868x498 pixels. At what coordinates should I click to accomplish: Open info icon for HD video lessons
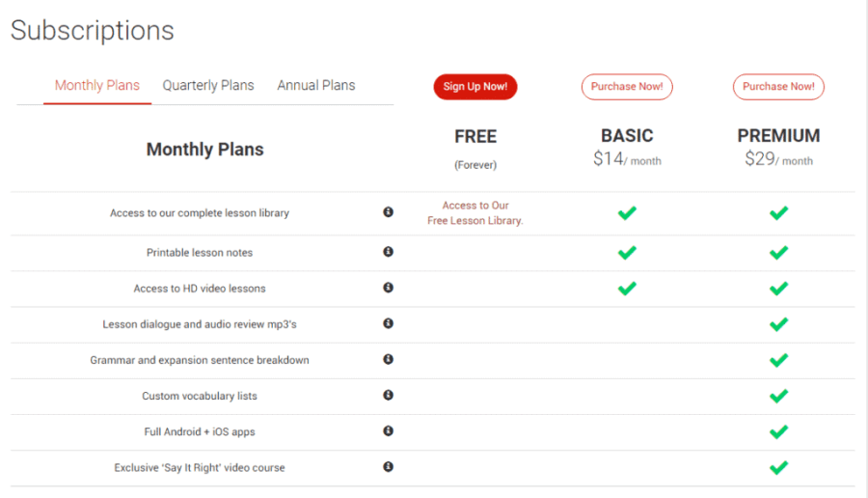[x=388, y=288]
